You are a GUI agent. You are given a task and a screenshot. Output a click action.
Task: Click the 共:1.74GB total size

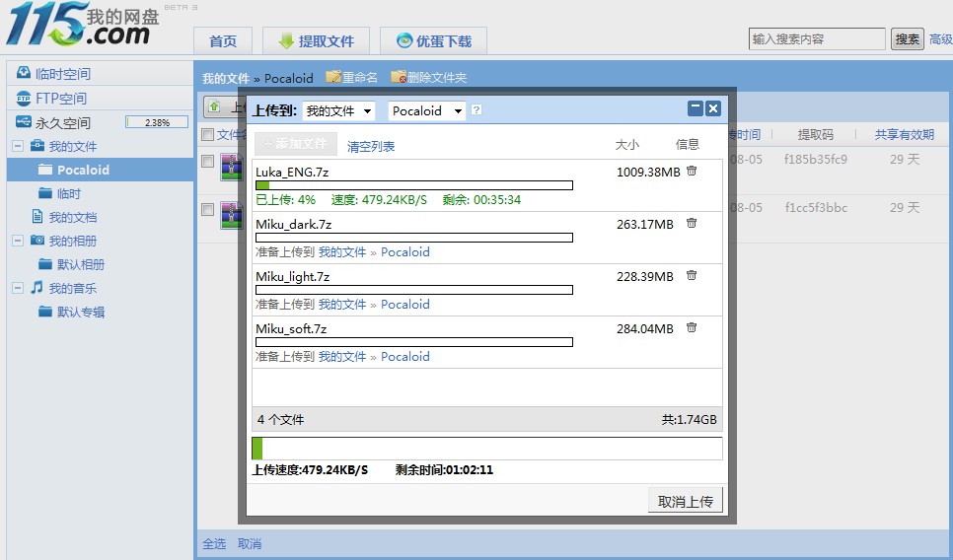click(x=690, y=420)
